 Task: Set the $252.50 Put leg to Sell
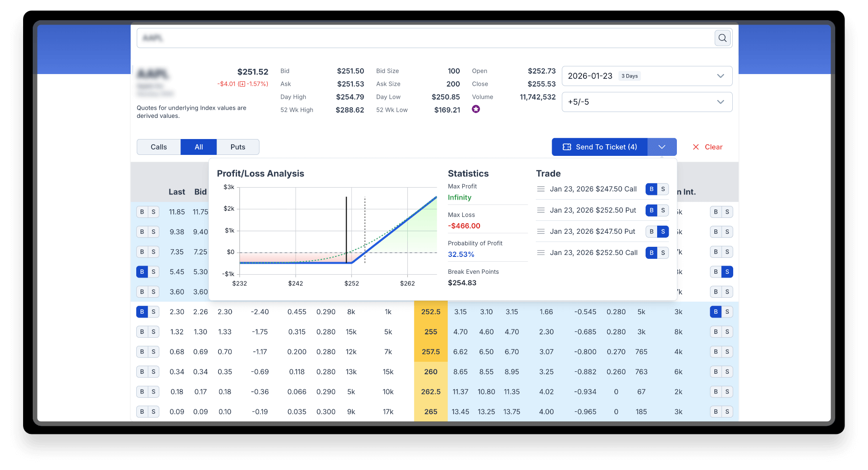tap(663, 210)
